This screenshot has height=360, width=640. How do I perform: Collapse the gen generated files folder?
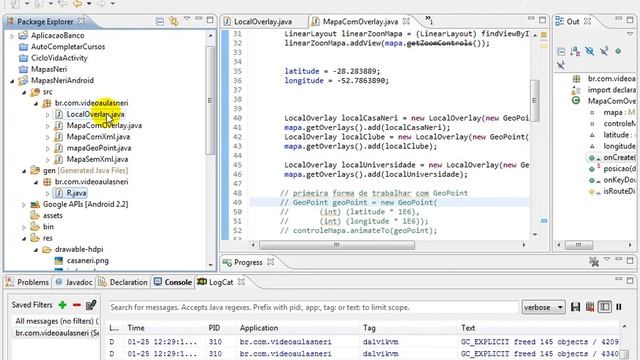coord(24,171)
